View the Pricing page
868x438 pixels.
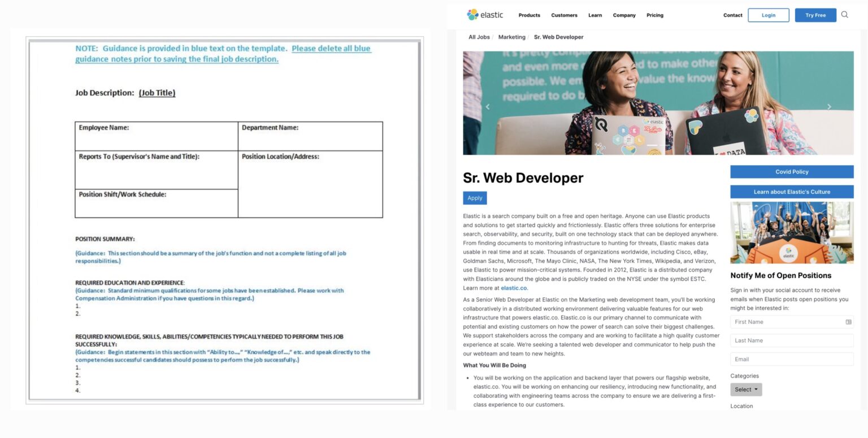655,15
